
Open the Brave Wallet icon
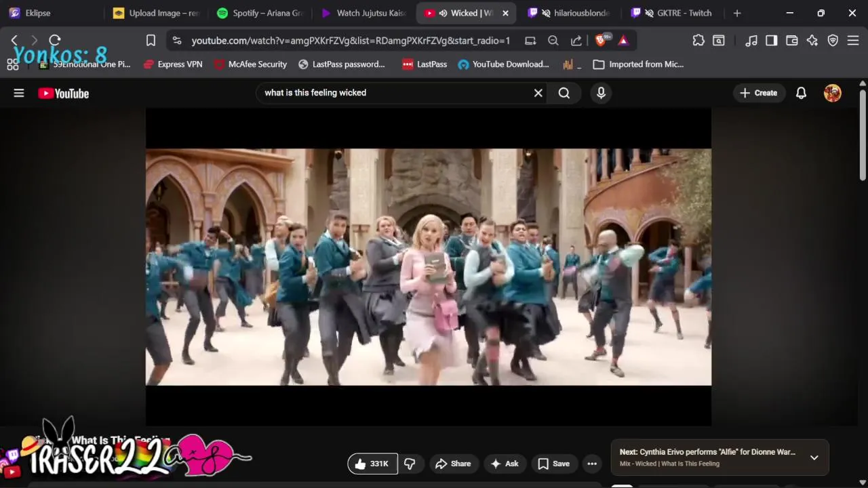pos(791,41)
